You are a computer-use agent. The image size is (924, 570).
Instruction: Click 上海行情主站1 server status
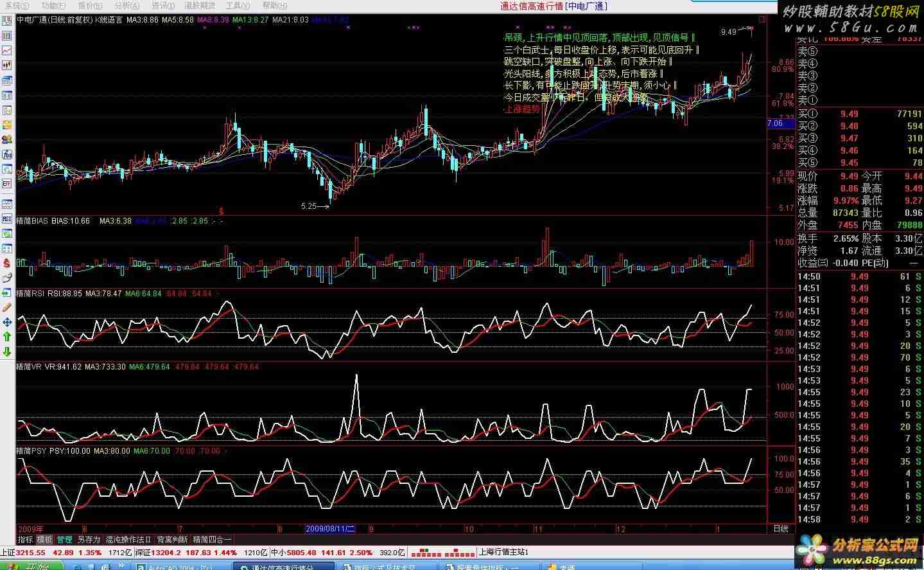[x=503, y=553]
